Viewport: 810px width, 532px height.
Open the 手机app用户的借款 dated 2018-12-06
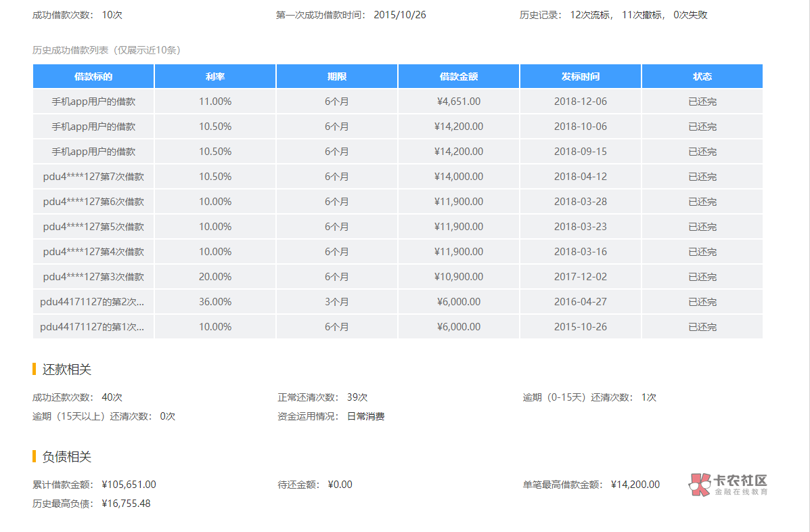click(93, 102)
